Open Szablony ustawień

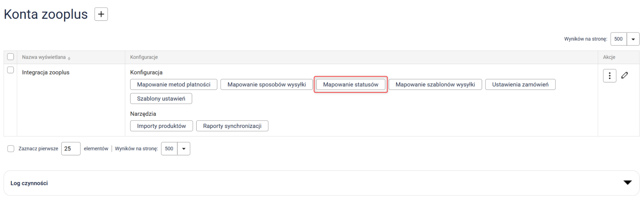point(161,99)
